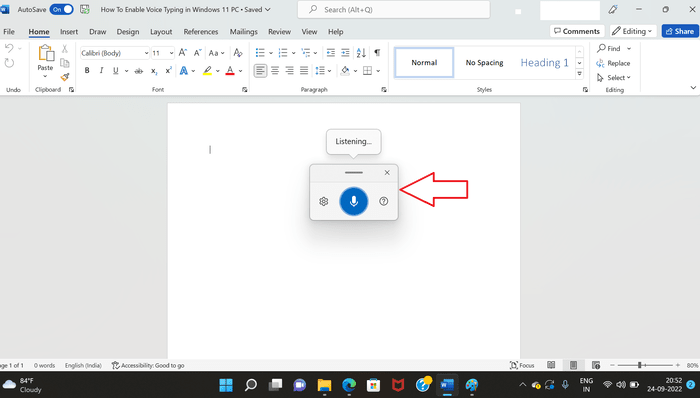Switch to the Layout tab
The image size is (700, 398).
point(161,32)
